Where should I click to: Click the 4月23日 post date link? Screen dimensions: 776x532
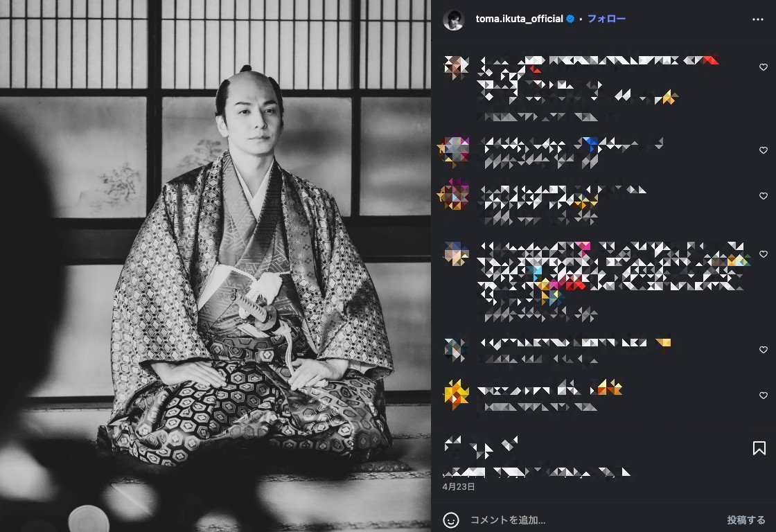pos(458,486)
